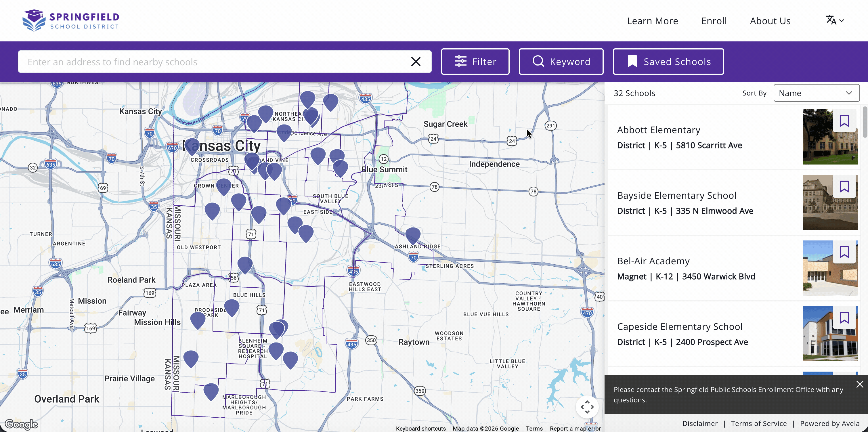Bookmark Bayside Elementary School
The image size is (868, 432).
click(x=844, y=186)
